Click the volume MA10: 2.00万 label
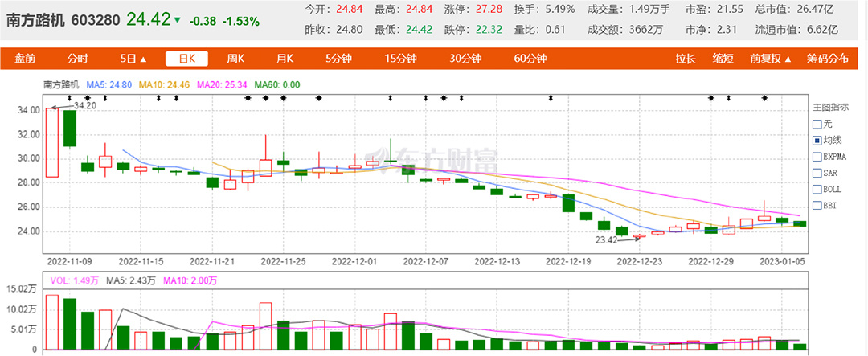Screen dimensions: 868x356 coord(189,280)
